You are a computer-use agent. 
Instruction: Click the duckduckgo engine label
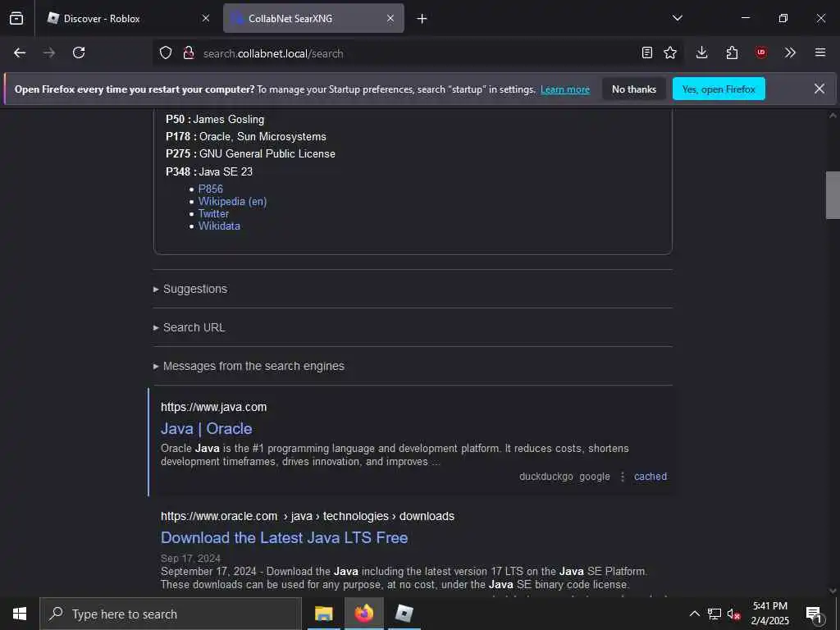tap(546, 477)
